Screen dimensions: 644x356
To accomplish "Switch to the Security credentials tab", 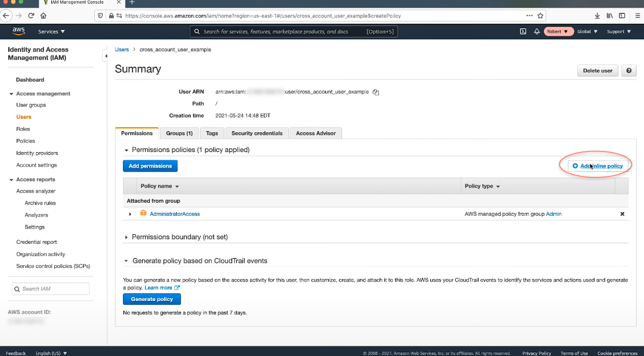I will tap(257, 133).
